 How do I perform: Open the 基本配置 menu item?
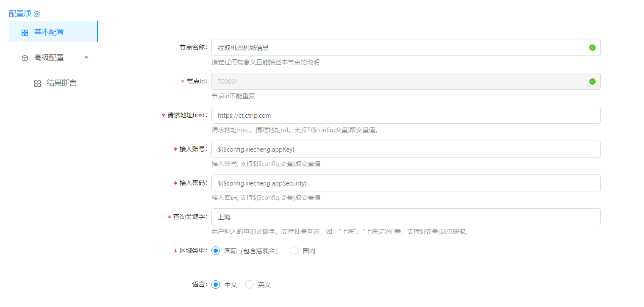pos(49,32)
